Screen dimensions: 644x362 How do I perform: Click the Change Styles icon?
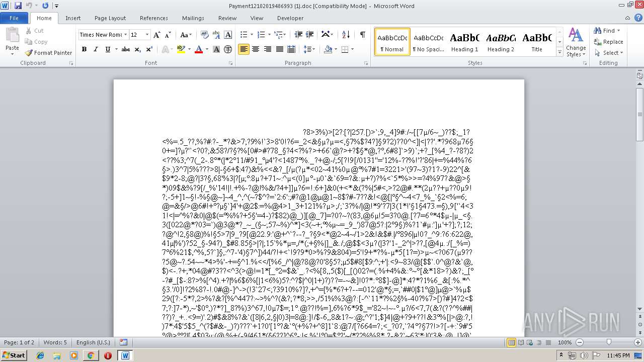[576, 35]
